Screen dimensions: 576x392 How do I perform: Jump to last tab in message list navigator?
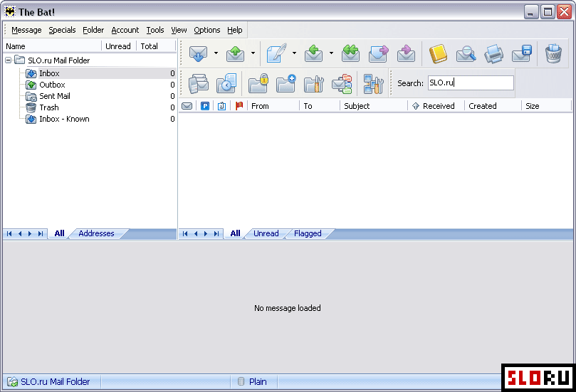click(x=216, y=234)
